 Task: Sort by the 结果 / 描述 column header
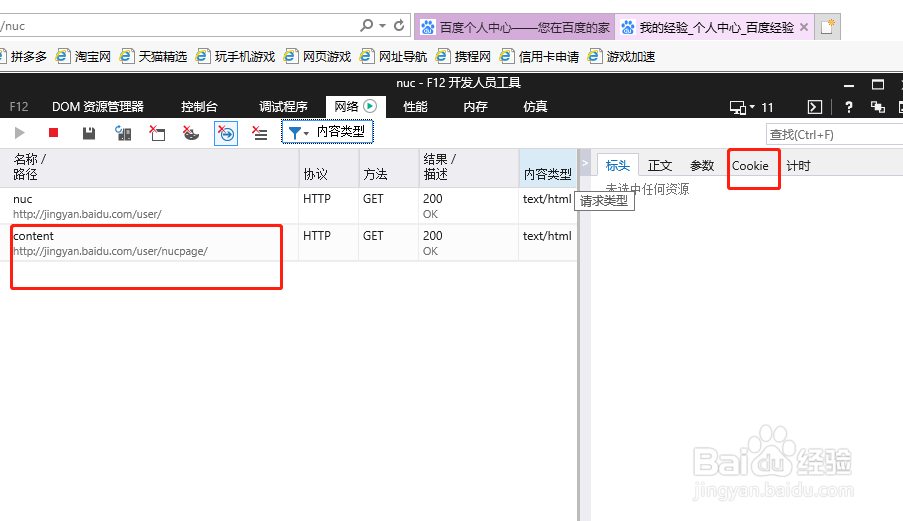click(x=469, y=167)
